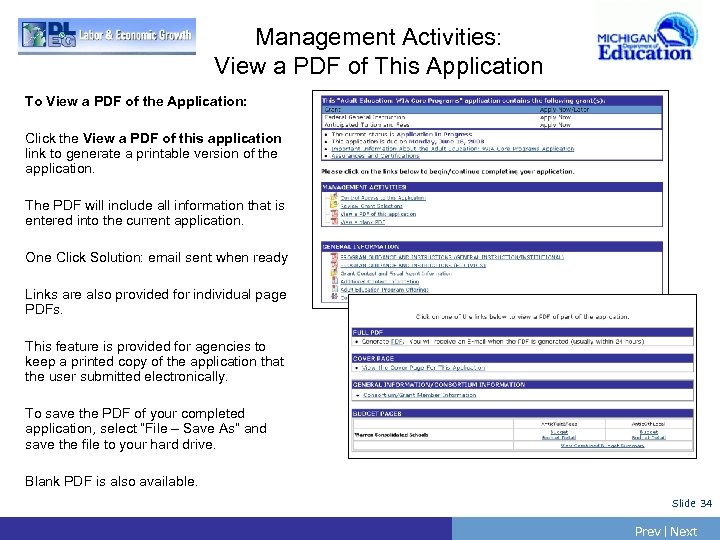Open the Consortium/Grant Member Information link
This screenshot has height=540, width=720.
pyautogui.click(x=420, y=395)
